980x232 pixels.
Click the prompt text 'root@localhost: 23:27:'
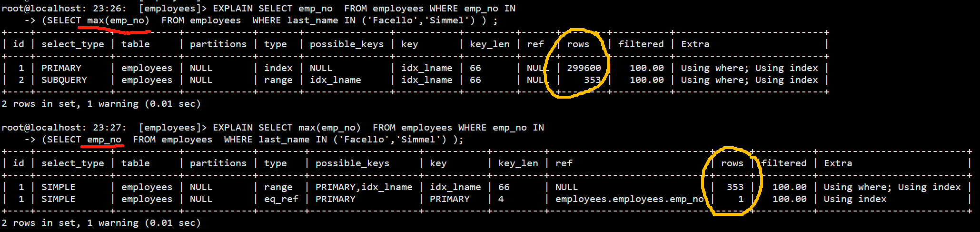[x=64, y=128]
